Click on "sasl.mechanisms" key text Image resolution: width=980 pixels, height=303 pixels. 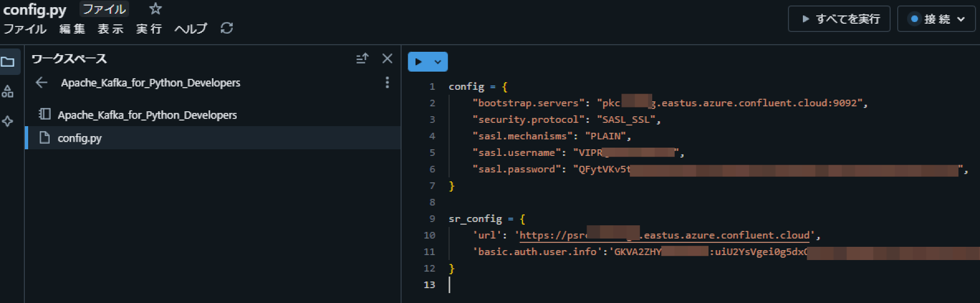coord(522,136)
